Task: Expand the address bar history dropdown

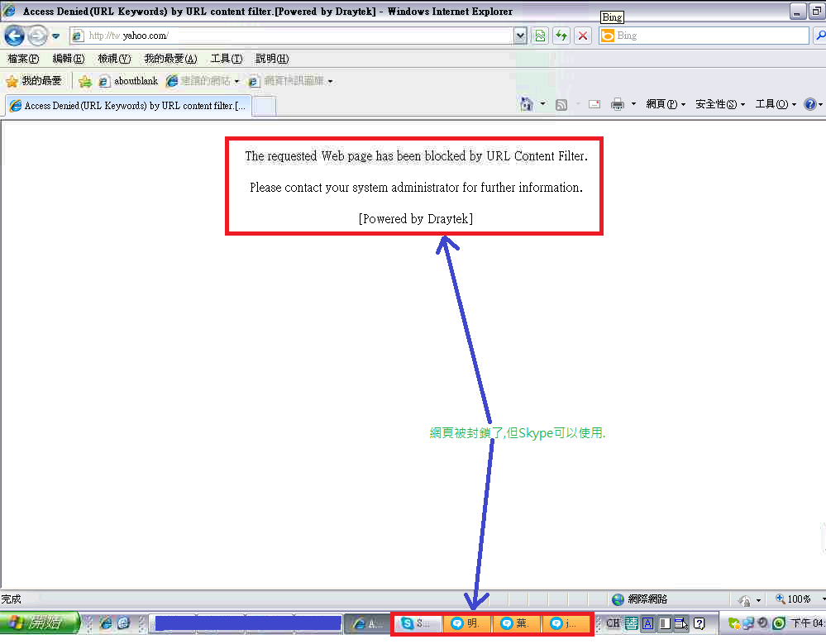Action: pos(520,36)
